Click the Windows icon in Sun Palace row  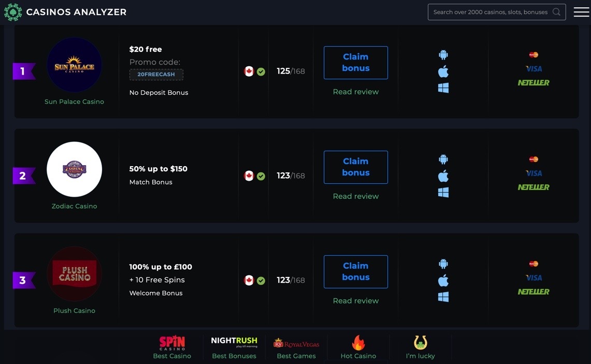(x=443, y=88)
